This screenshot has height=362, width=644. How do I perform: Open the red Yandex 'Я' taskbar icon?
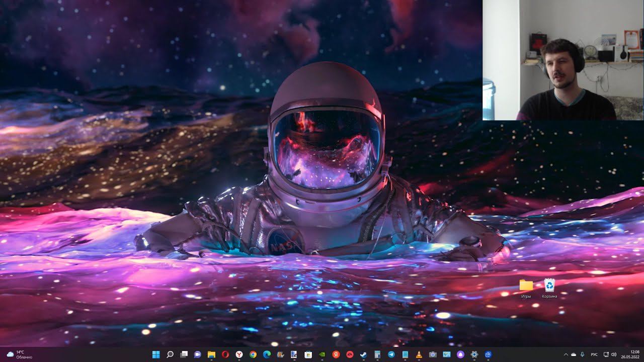(336, 354)
